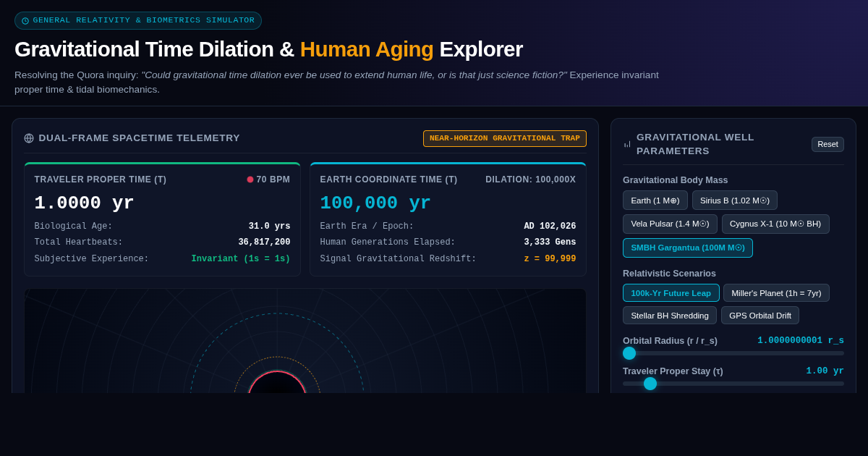Click the clock icon in the simulator badge
868x456 pixels.
(x=25, y=21)
